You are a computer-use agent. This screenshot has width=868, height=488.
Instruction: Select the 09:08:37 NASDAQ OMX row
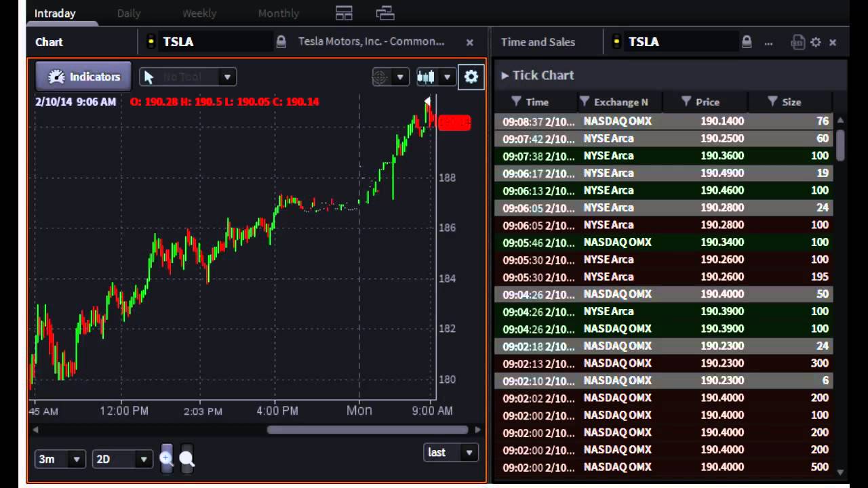(x=664, y=121)
